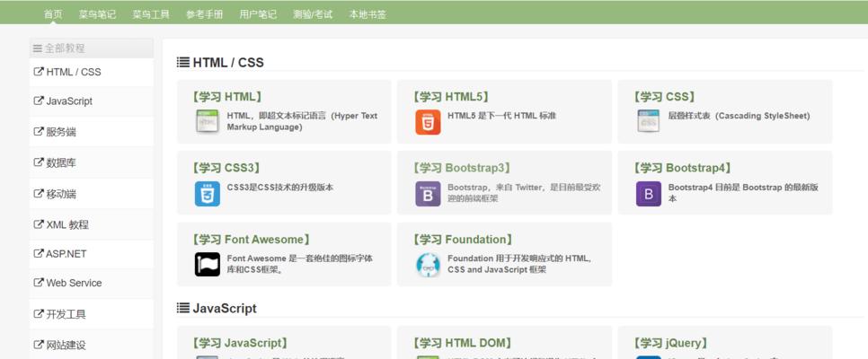Click the Foundation 响应式 description text
The image size is (868, 359).
[519, 264]
